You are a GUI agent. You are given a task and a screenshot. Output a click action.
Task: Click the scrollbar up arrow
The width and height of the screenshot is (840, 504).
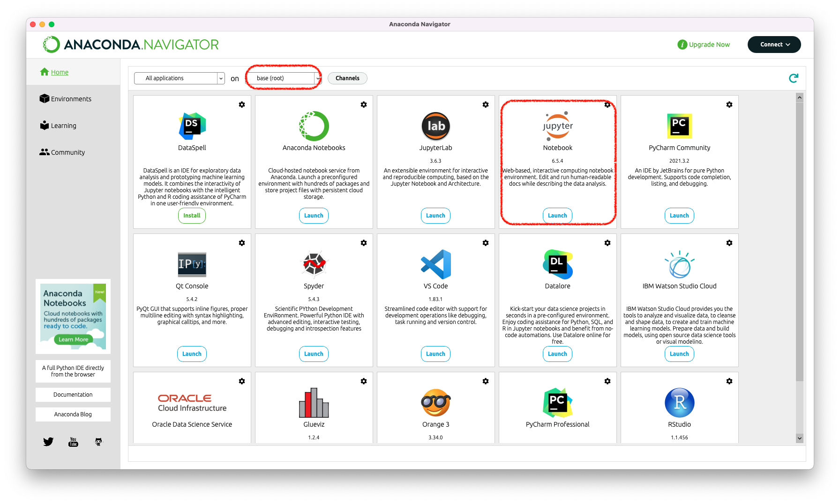click(800, 98)
